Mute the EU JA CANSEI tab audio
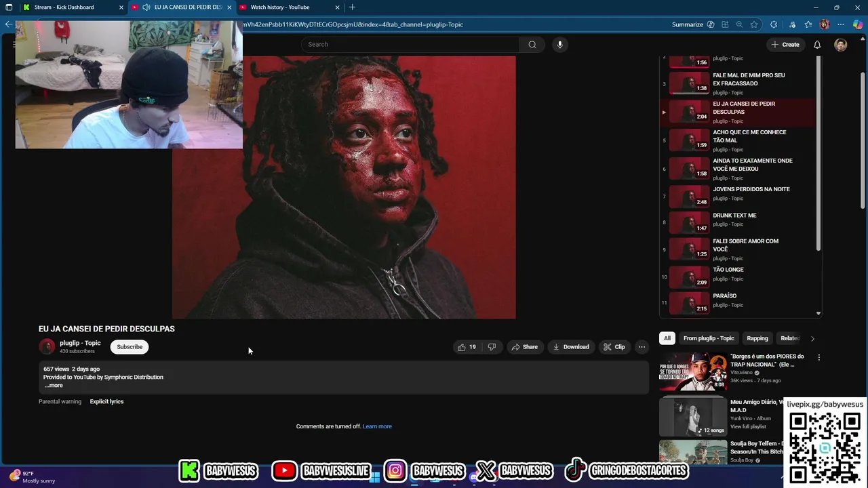The image size is (868, 488). tap(146, 7)
